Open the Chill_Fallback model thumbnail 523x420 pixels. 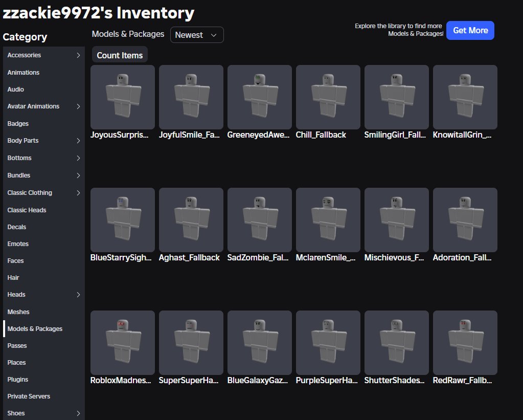pos(328,97)
